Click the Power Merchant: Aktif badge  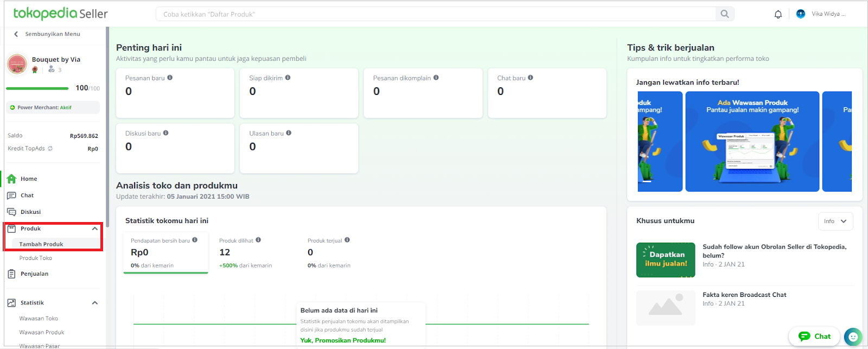[x=53, y=107]
